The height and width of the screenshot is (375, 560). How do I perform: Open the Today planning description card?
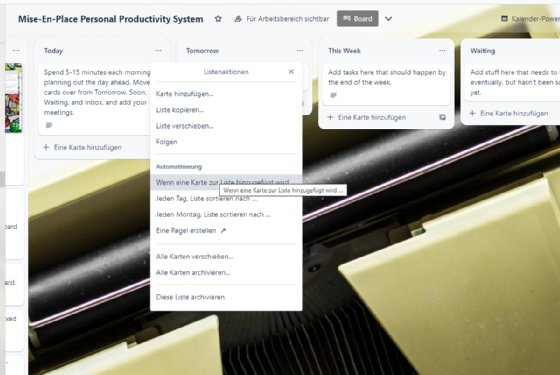[95, 99]
